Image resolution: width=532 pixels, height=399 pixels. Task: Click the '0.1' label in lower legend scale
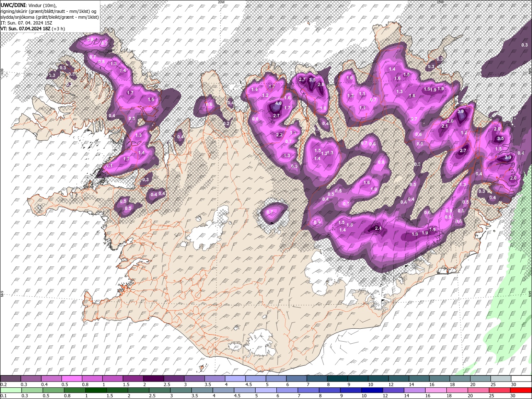3,396
